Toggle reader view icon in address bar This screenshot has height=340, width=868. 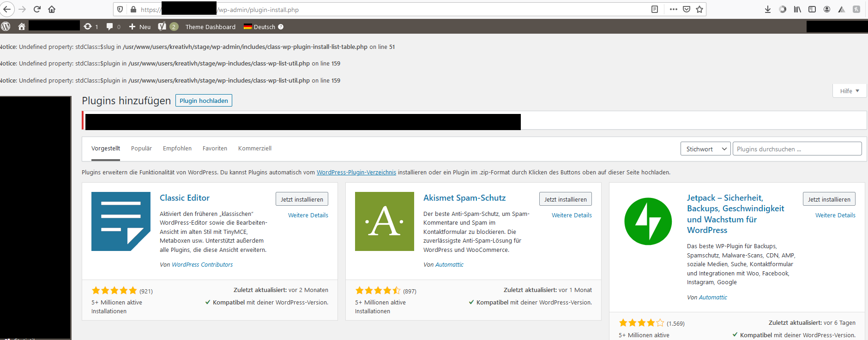coord(655,9)
